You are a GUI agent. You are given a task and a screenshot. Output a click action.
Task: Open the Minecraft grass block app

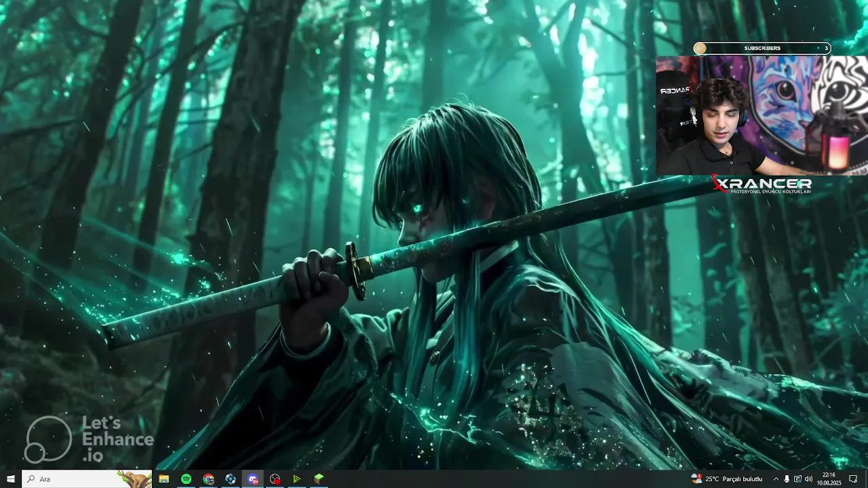319,479
